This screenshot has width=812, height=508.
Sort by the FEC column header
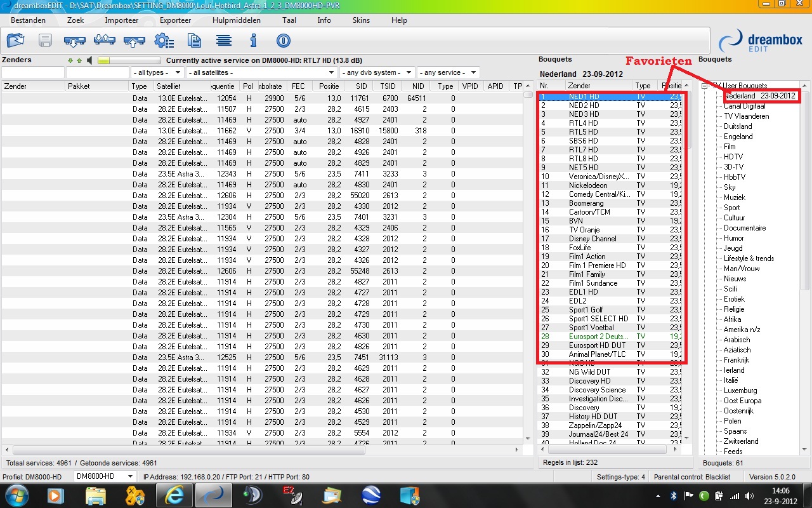299,86
